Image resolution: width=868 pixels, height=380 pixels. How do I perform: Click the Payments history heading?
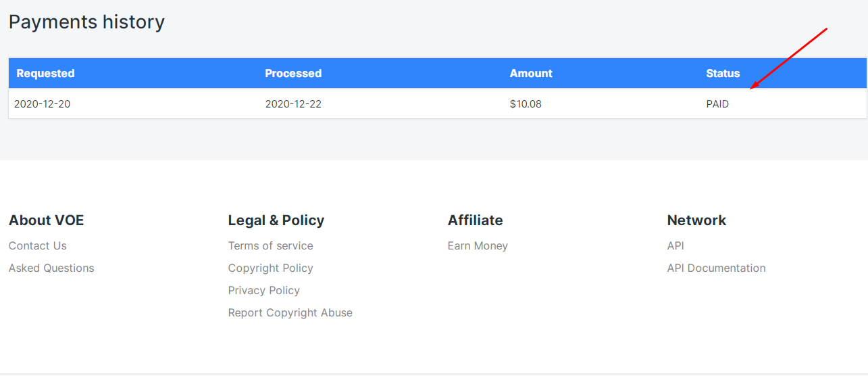click(x=86, y=22)
